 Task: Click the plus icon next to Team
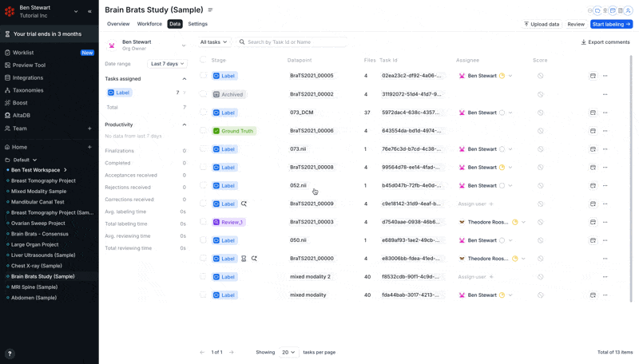[x=89, y=129]
